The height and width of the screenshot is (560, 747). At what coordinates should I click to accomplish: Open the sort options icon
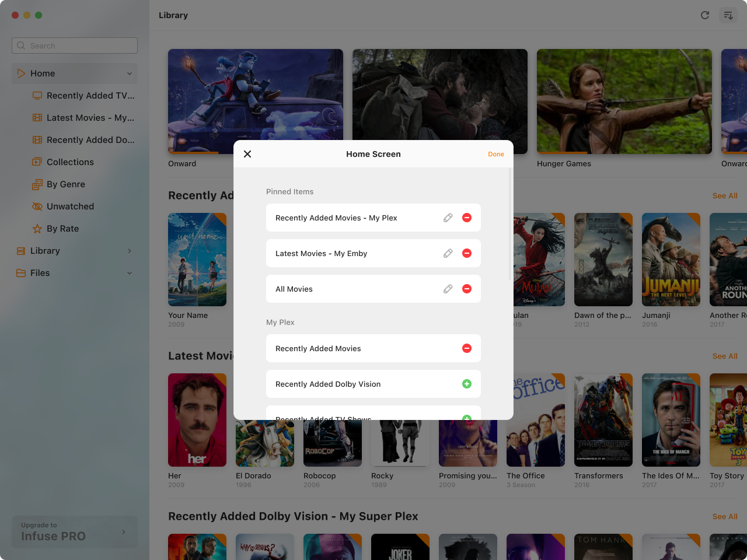click(728, 15)
